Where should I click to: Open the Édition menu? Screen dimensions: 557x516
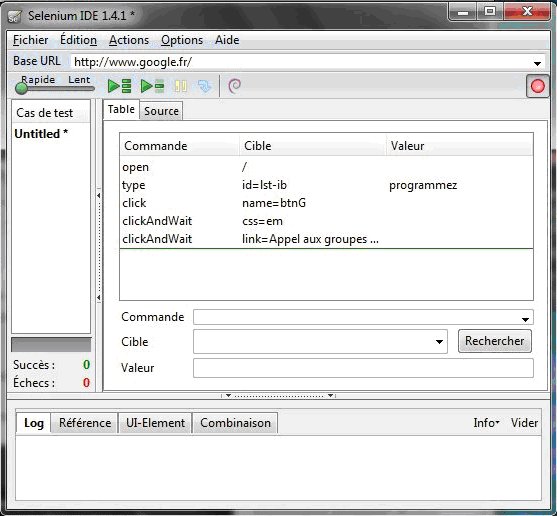click(78, 40)
